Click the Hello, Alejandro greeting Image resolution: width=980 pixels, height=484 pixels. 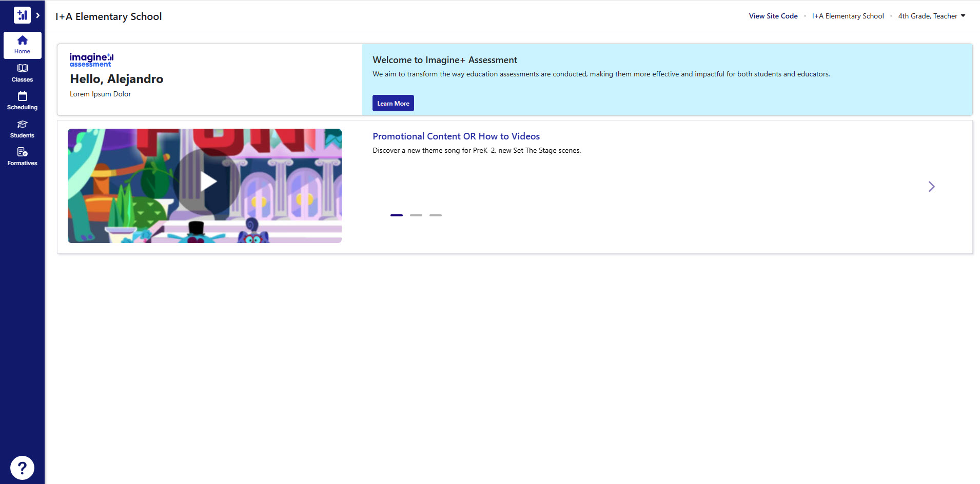tap(116, 79)
